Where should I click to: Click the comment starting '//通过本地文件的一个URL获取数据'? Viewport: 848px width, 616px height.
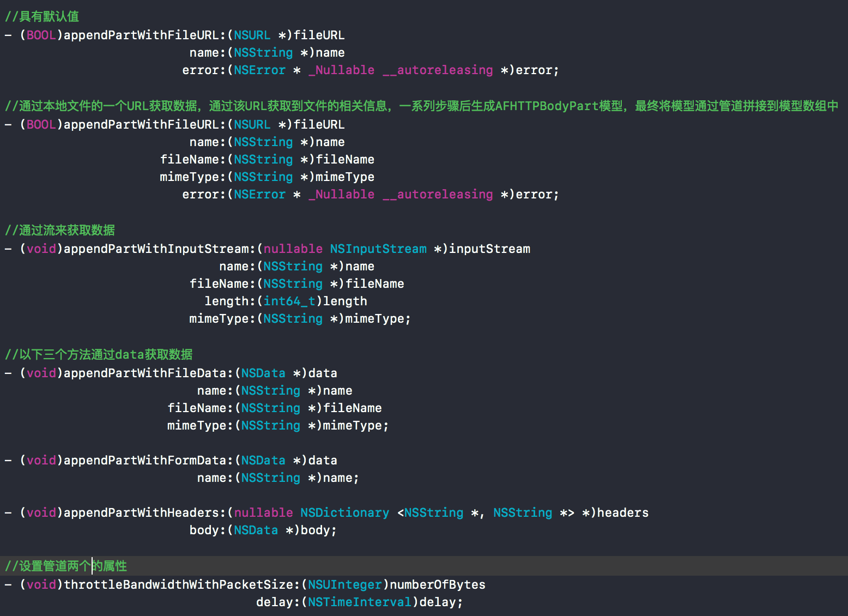pos(421,106)
